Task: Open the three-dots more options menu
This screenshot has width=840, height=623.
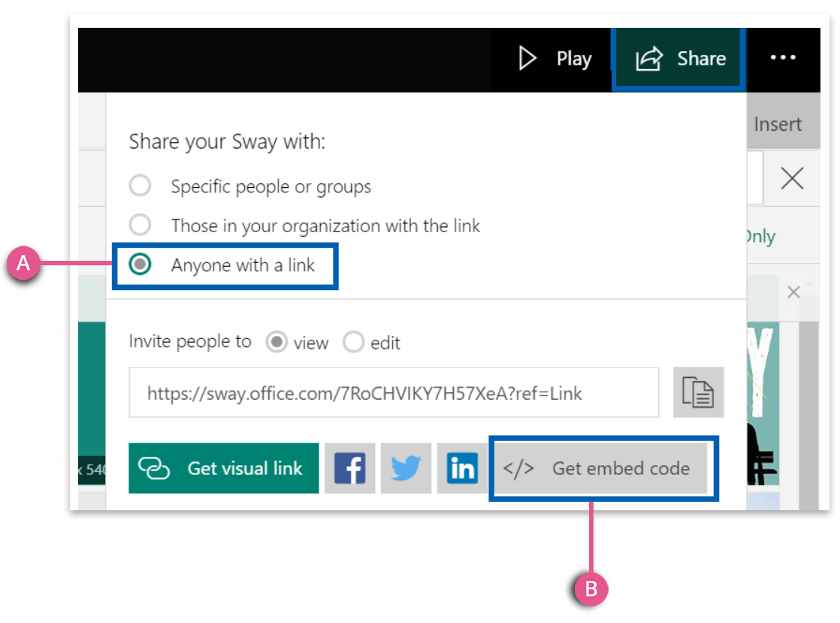Action: 783,57
